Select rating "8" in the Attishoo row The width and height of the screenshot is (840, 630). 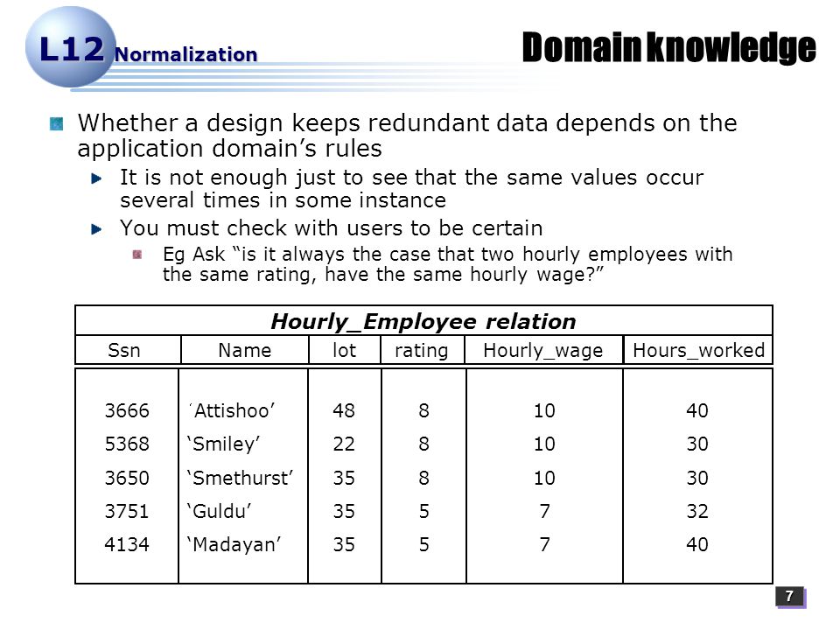pyautogui.click(x=423, y=411)
